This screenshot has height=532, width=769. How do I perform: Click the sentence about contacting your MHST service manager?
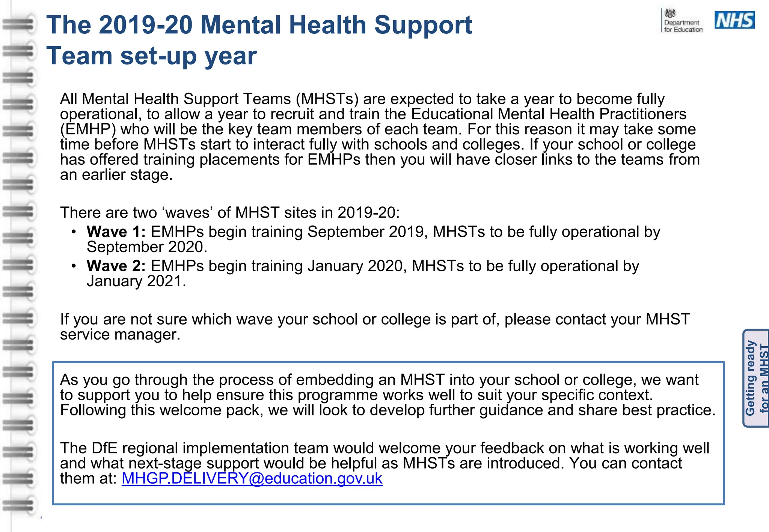coord(375,327)
